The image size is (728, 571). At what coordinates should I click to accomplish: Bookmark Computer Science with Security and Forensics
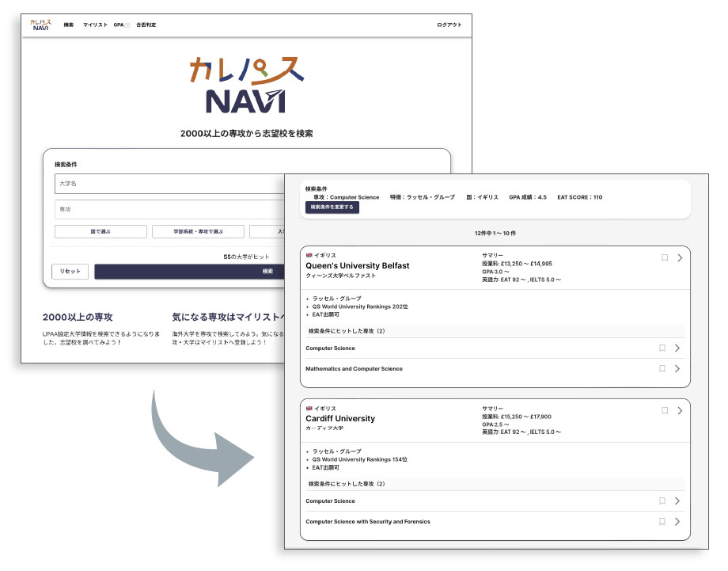pos(662,521)
